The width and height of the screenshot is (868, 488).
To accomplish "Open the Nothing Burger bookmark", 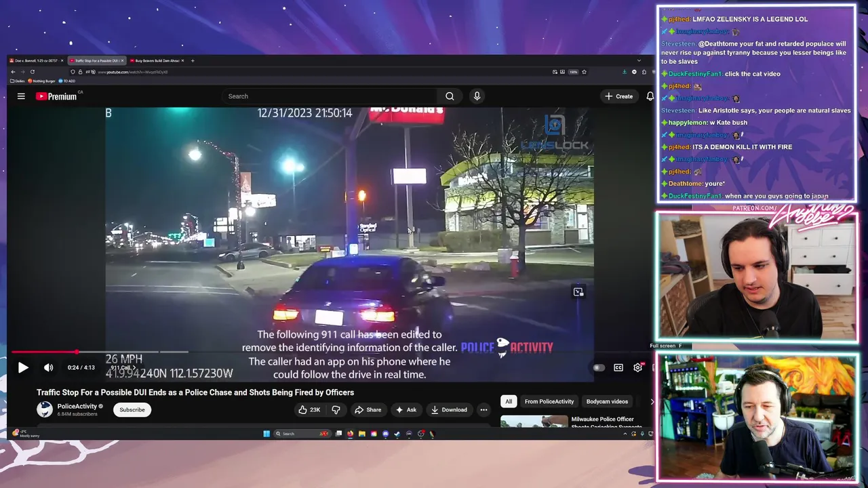I will [41, 81].
